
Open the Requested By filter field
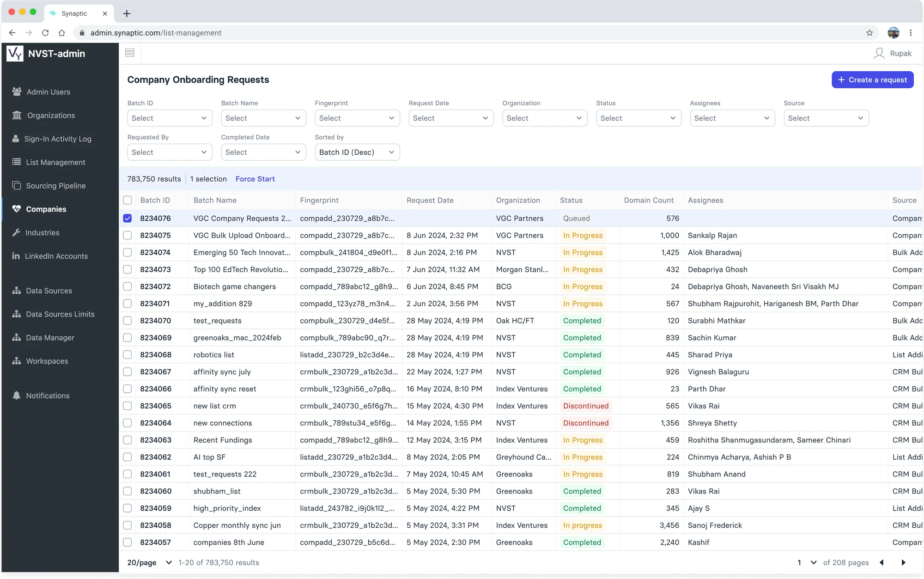coord(170,152)
